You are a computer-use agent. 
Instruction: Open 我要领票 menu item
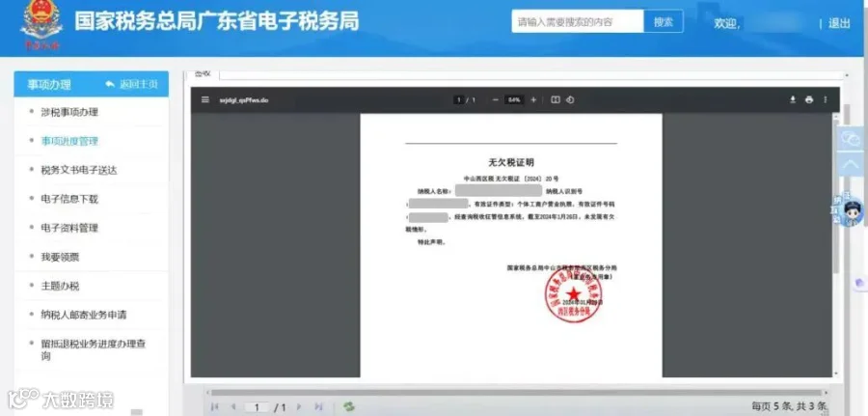point(60,257)
